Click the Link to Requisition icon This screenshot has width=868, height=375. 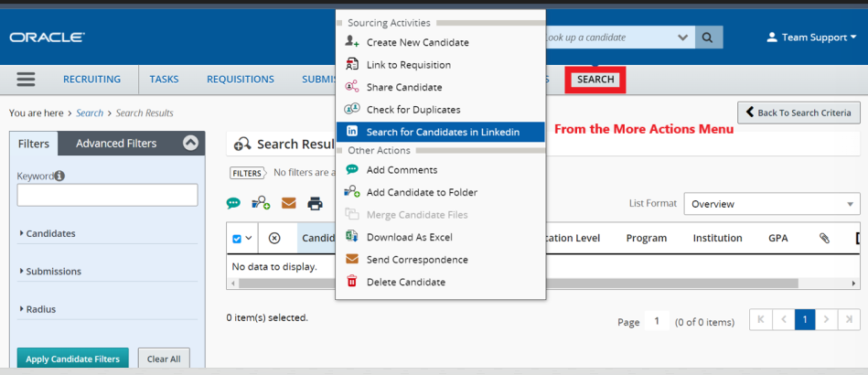352,64
